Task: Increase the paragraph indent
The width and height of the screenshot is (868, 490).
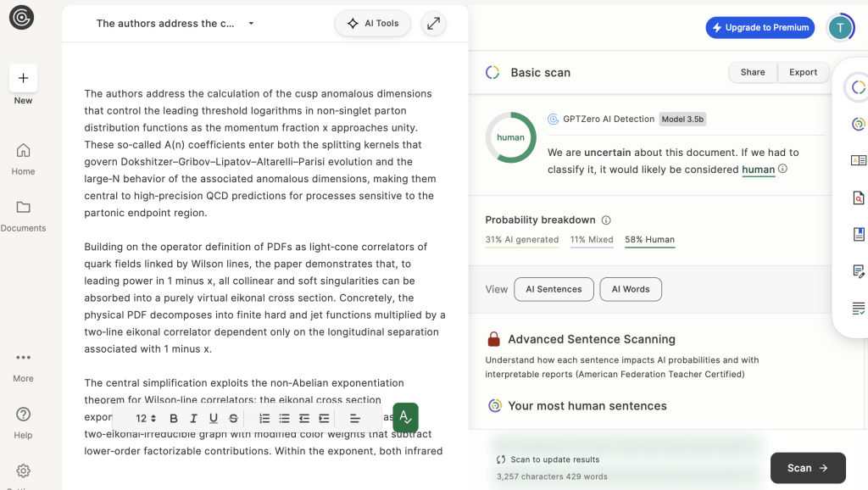Action: pos(324,419)
